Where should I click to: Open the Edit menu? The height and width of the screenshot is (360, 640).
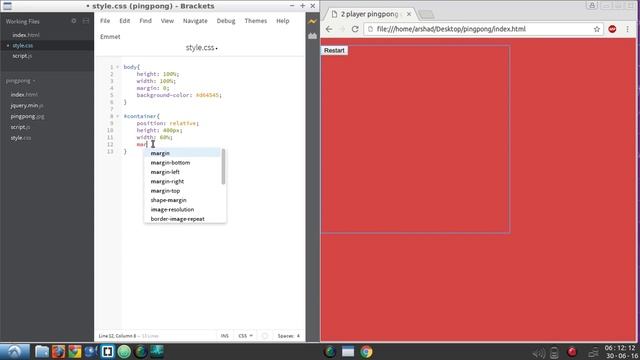(x=124, y=21)
